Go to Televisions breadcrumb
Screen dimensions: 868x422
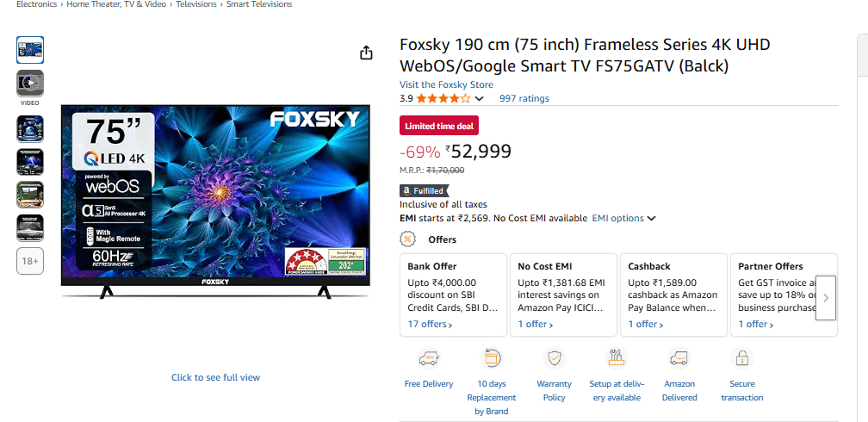196,4
